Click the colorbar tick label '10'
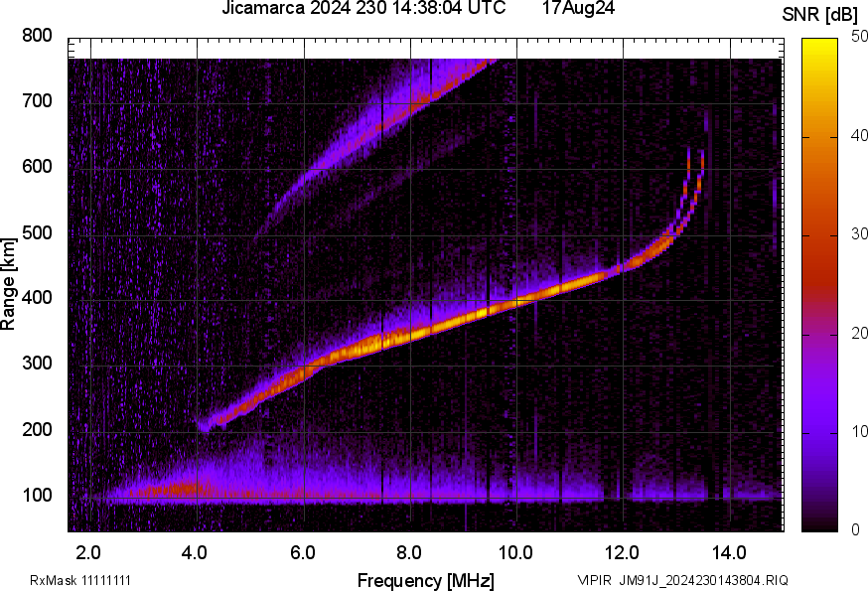The height and width of the screenshot is (591, 868). point(859,431)
